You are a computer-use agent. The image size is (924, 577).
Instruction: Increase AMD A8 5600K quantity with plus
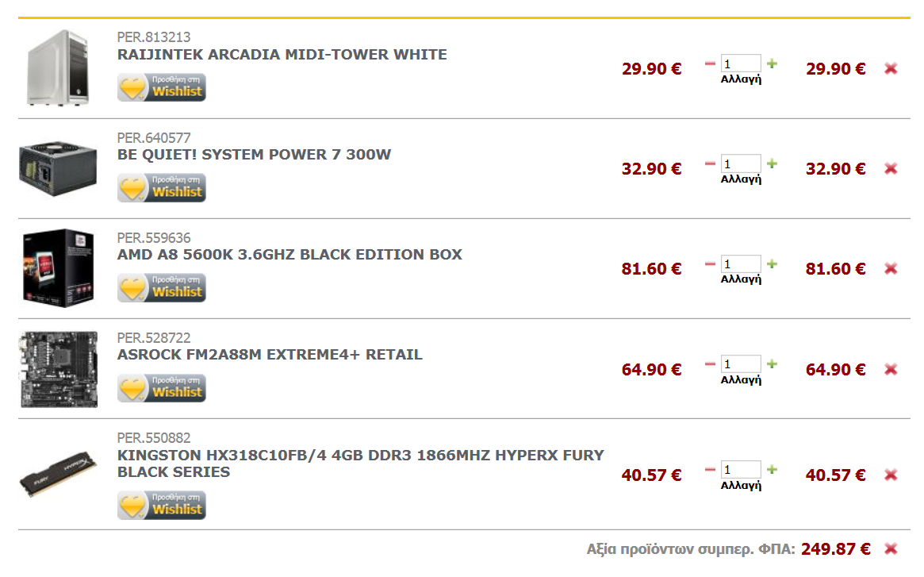772,263
